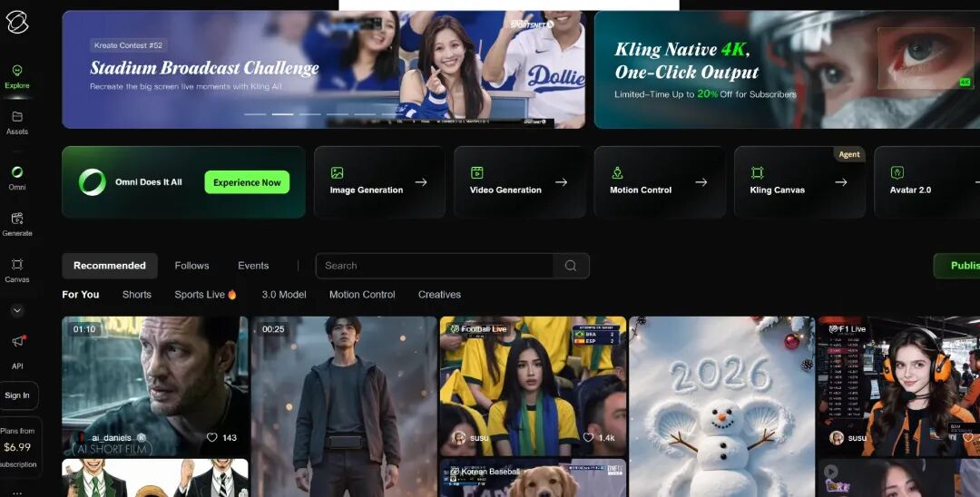Open Assets folder icon in sidebar
The width and height of the screenshot is (980, 497).
tap(17, 116)
